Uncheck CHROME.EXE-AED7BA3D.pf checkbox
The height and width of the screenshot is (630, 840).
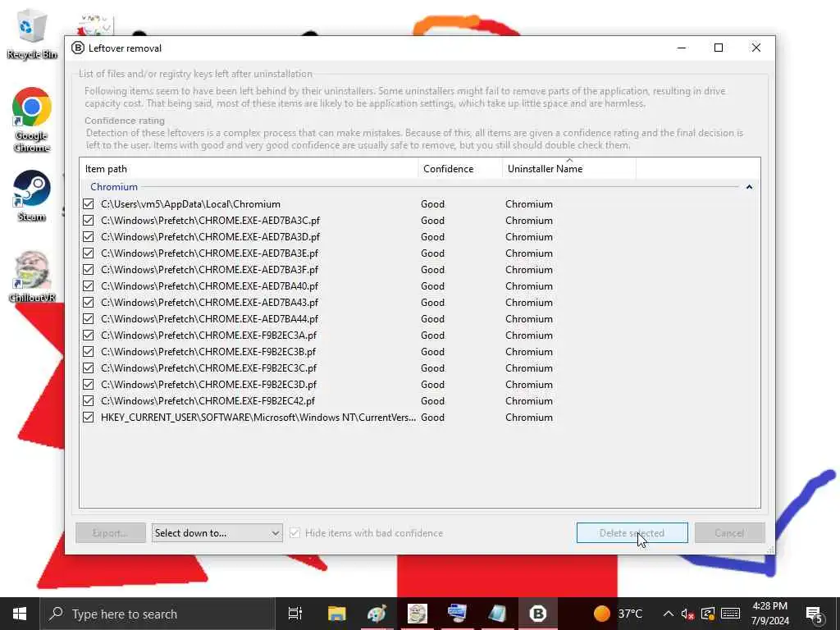click(x=89, y=237)
